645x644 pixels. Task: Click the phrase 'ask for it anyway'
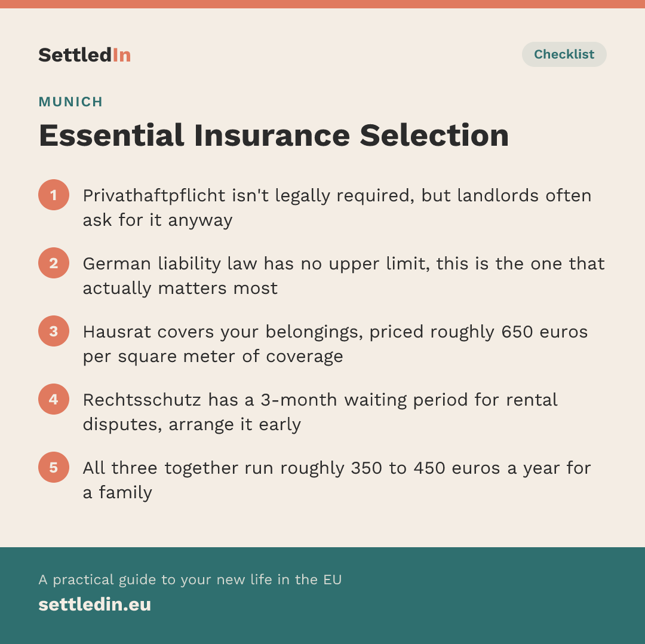tap(158, 220)
